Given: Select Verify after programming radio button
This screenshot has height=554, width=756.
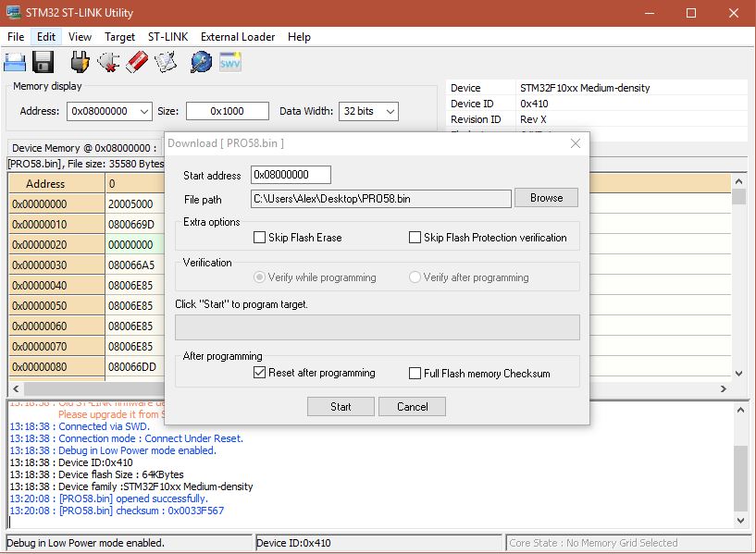Looking at the screenshot, I should (415, 277).
